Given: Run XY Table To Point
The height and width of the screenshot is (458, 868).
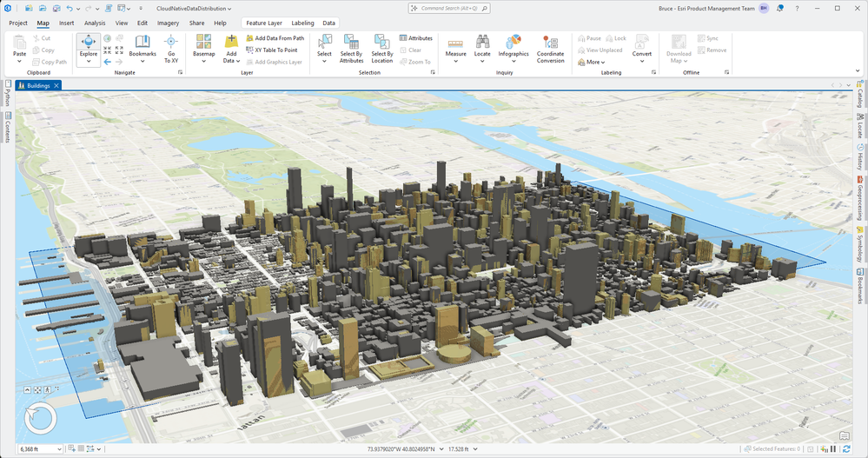Looking at the screenshot, I should tap(272, 50).
